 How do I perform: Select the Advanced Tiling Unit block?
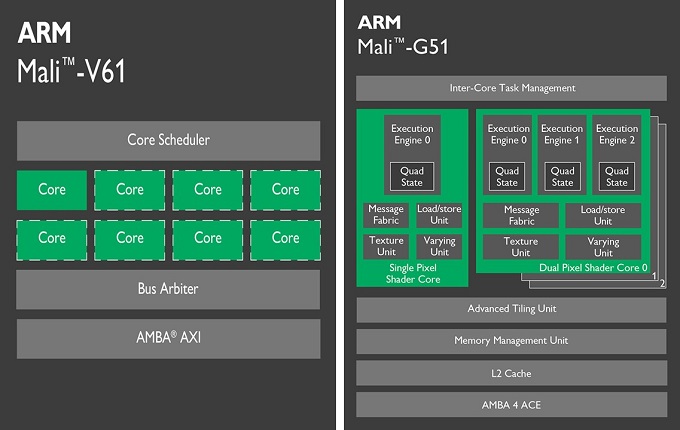[x=511, y=309]
